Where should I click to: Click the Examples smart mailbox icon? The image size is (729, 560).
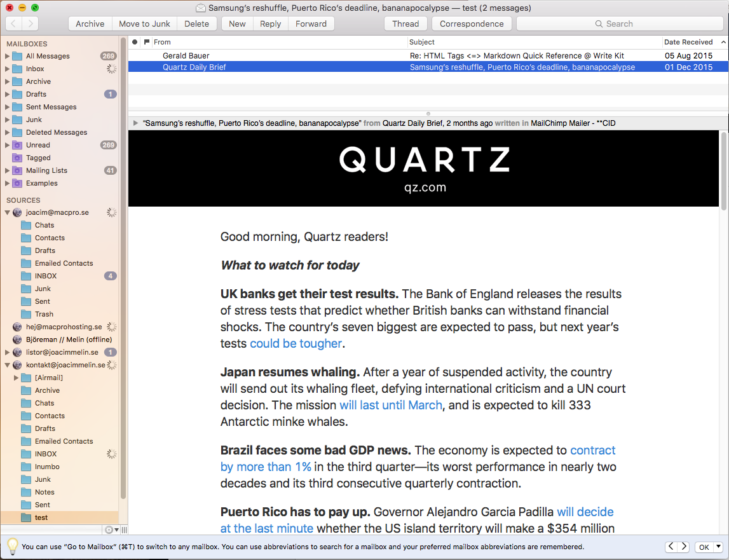17,183
